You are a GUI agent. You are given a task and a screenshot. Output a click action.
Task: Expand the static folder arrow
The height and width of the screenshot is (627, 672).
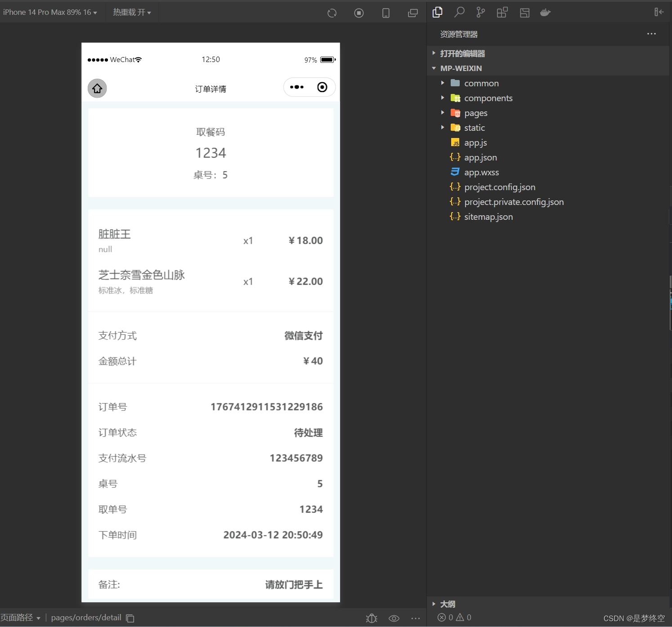(443, 128)
